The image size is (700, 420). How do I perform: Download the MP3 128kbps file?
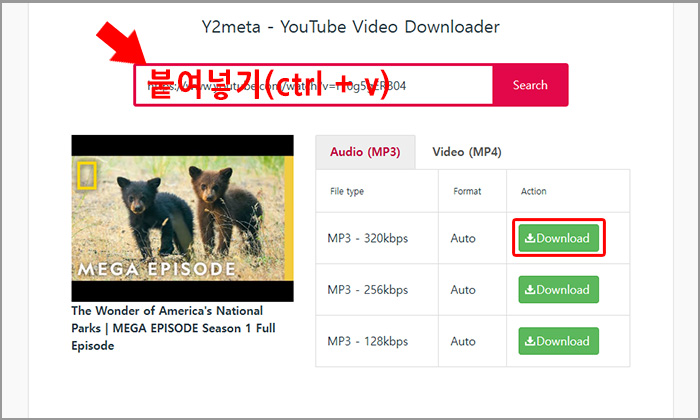[558, 341]
